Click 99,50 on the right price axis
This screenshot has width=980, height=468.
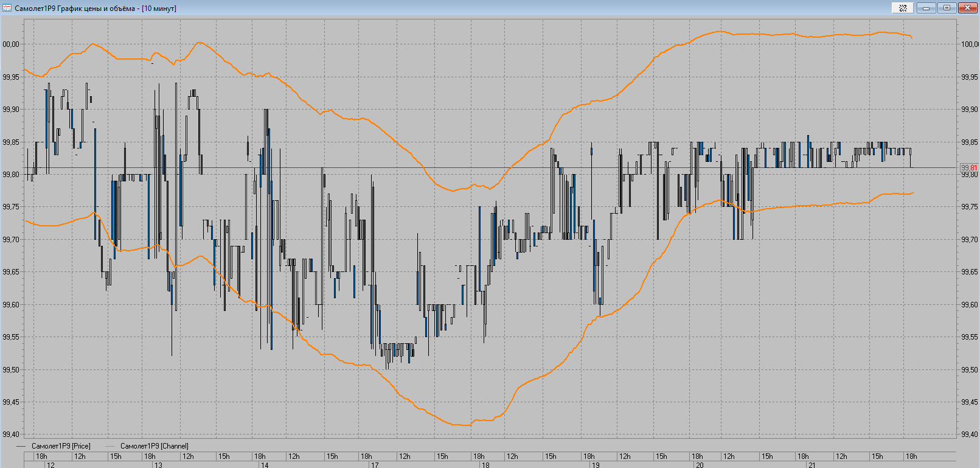click(x=969, y=370)
